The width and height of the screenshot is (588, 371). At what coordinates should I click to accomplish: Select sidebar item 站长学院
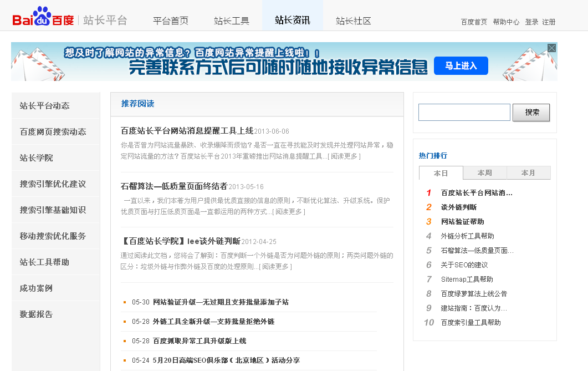tap(56, 158)
